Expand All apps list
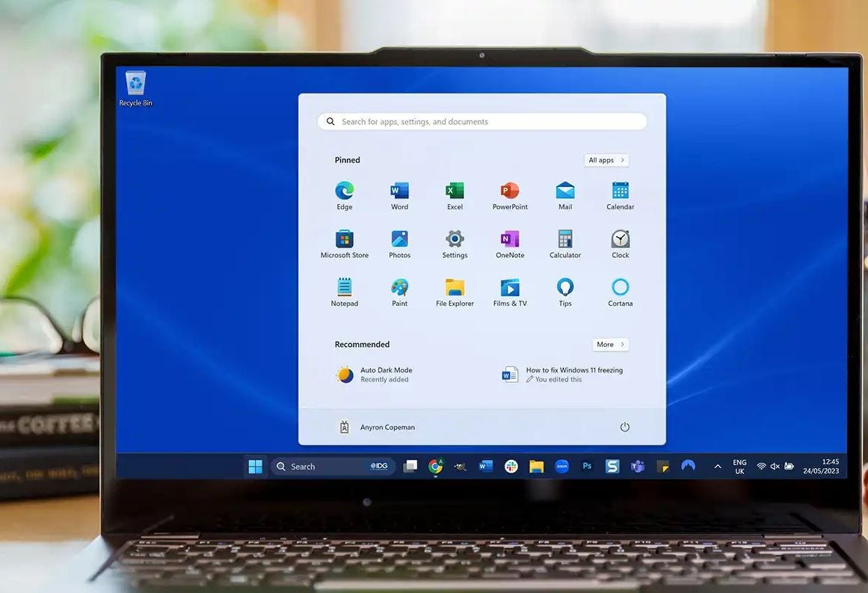This screenshot has height=593, width=868. 606,160
